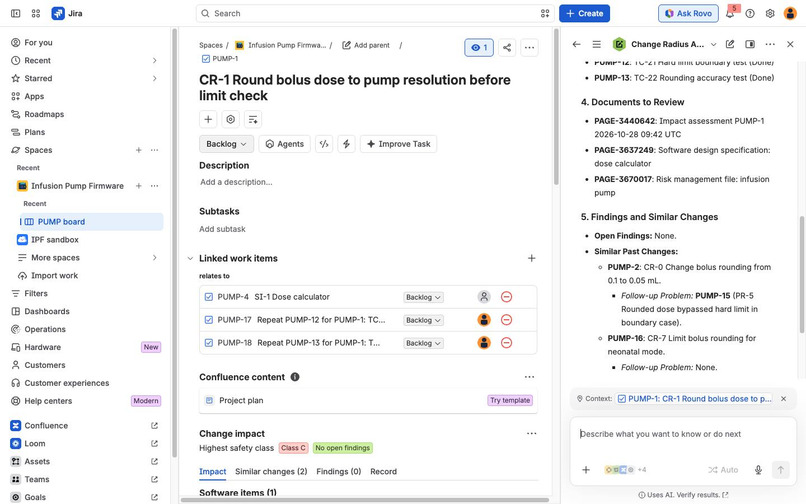Add a linked work item with the plus
This screenshot has height=504, width=806.
(x=532, y=258)
